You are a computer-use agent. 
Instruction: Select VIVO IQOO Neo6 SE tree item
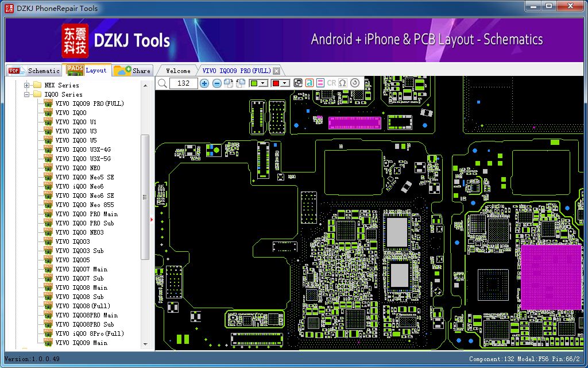coord(84,195)
